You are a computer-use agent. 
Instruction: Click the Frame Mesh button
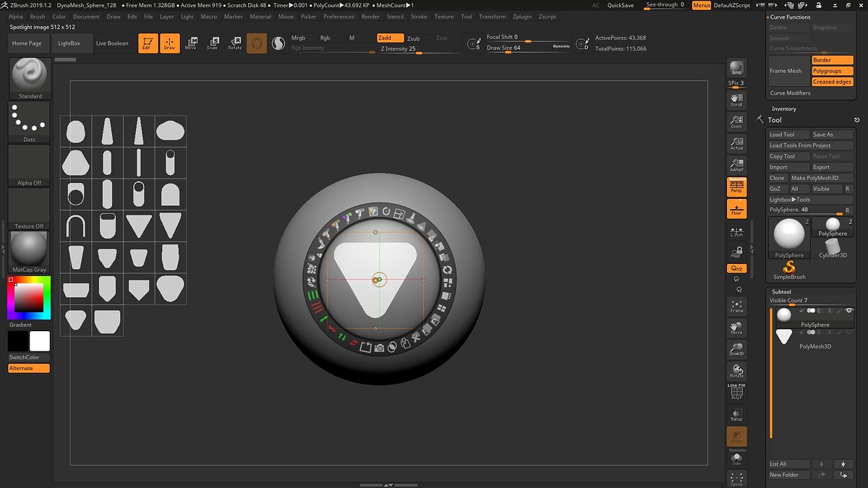coord(789,71)
